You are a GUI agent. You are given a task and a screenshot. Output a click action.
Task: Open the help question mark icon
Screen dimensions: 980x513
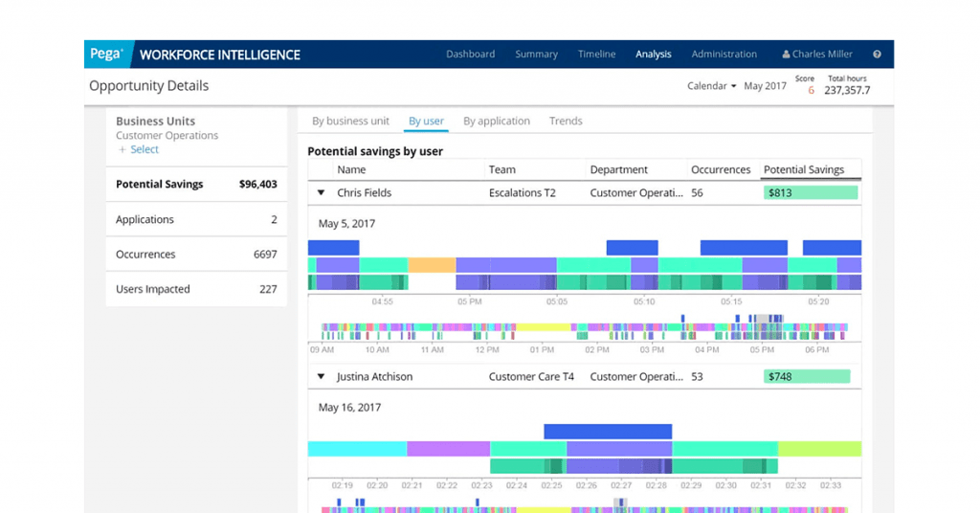877,55
